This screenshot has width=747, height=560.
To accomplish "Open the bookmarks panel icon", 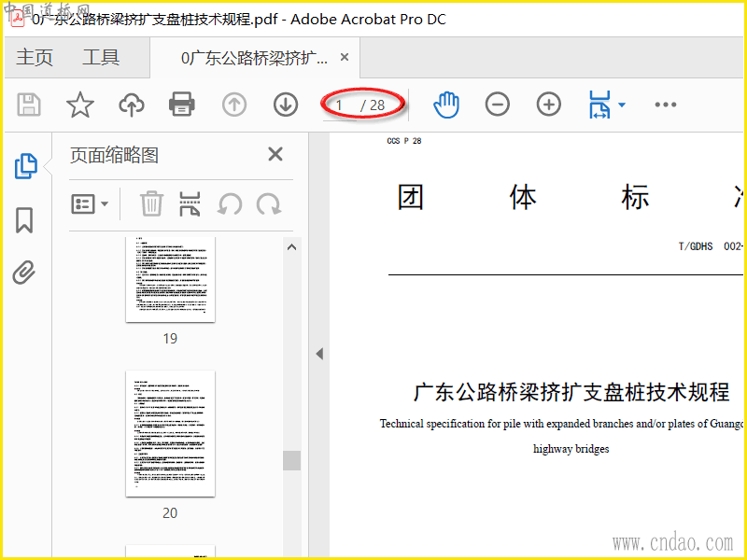I will (24, 220).
